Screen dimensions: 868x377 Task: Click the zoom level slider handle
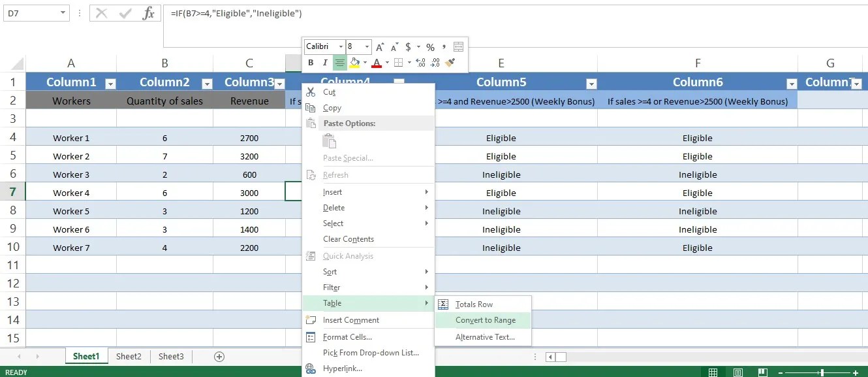coord(822,372)
